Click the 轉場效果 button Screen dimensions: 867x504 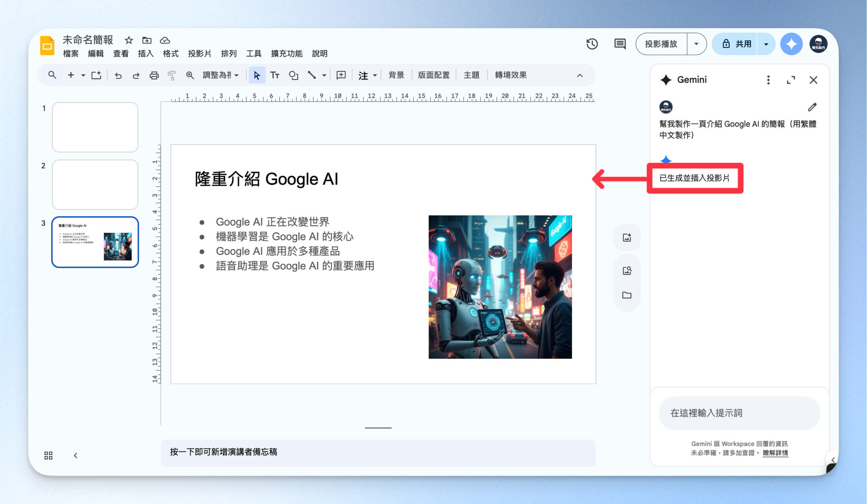[511, 75]
